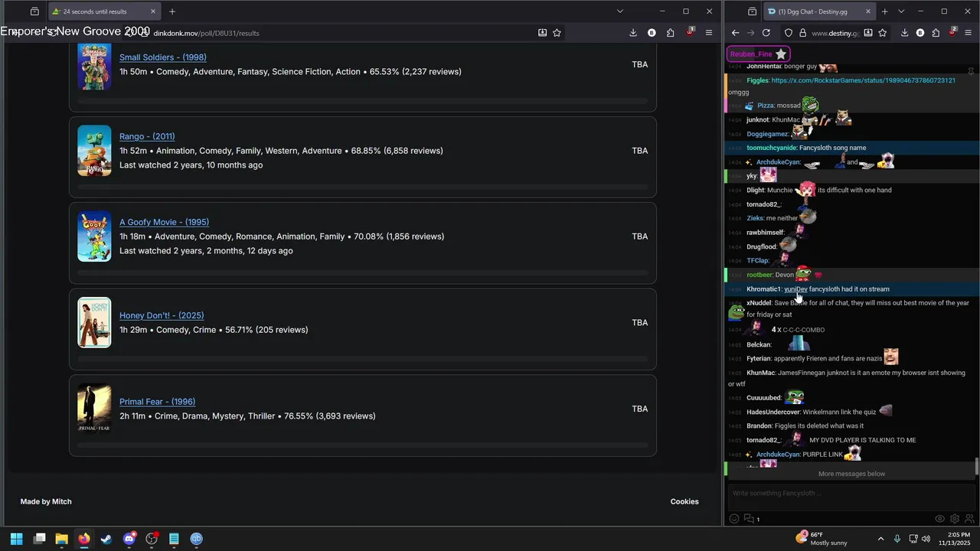Click the chat scrollbar
This screenshot has height=551, width=980.
pos(977,465)
